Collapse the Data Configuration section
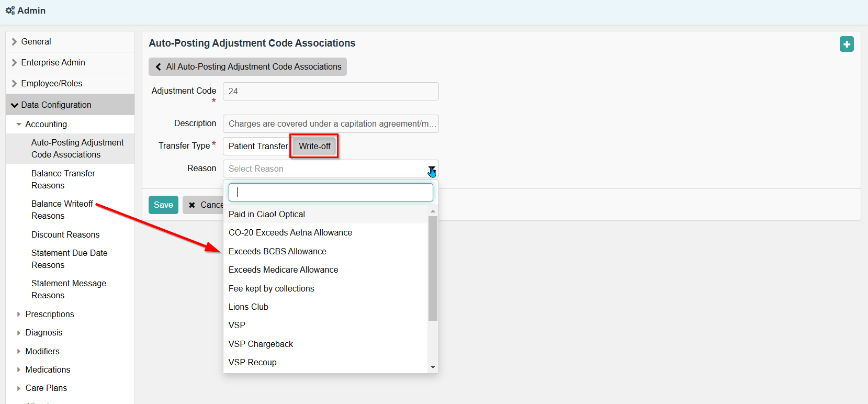Image resolution: width=868 pixels, height=404 pixels. coord(15,105)
